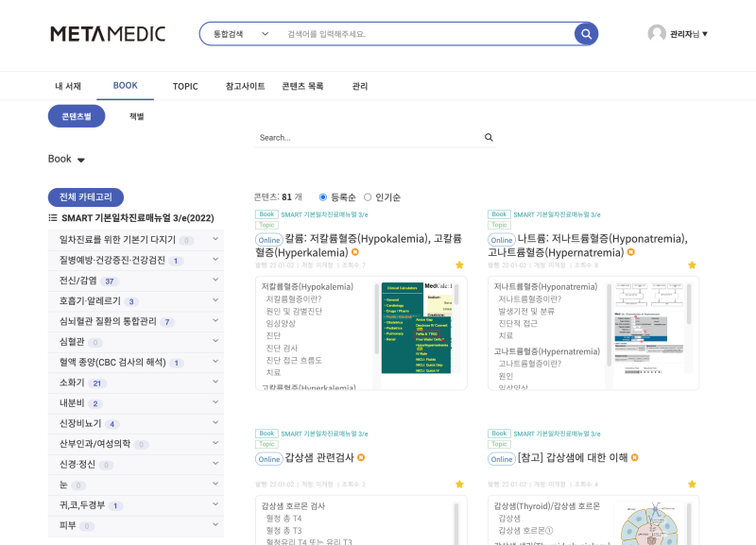
Task: Click the magnifier icon in the top search bar
Action: coord(585,33)
